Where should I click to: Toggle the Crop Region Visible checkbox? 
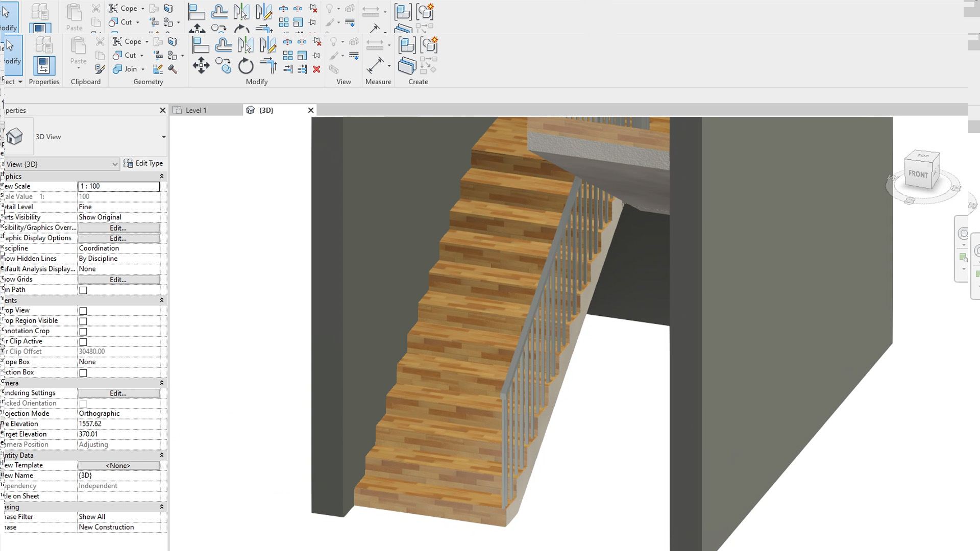point(83,321)
